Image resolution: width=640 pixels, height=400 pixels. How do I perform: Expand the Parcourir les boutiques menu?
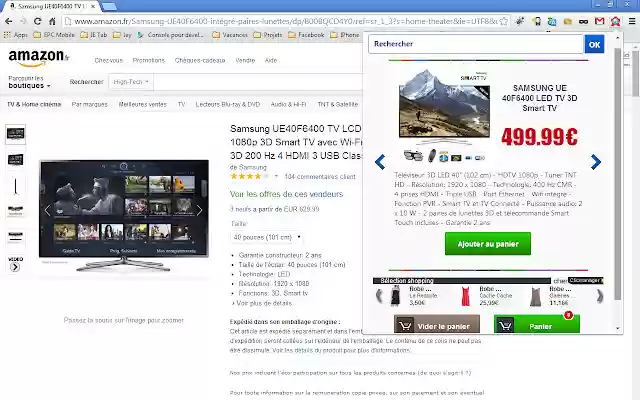pyautogui.click(x=29, y=82)
